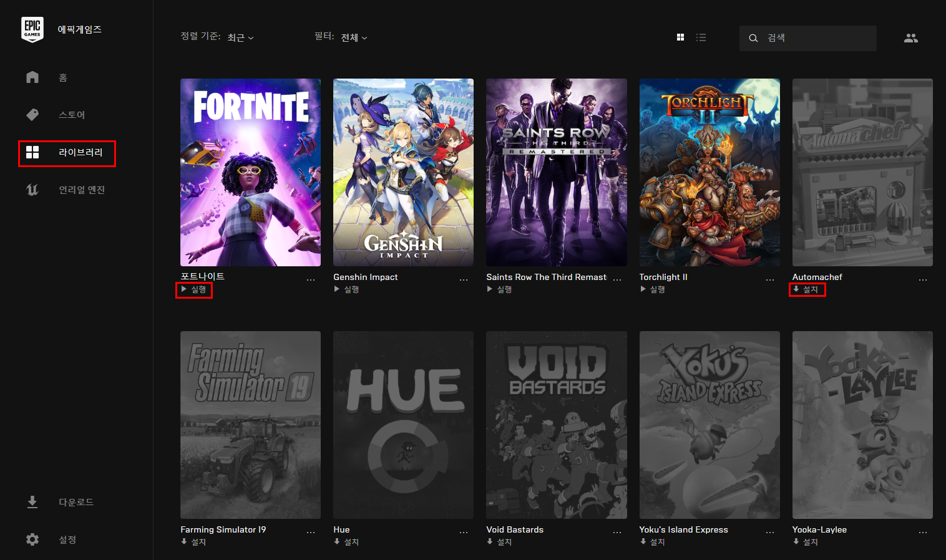The width and height of the screenshot is (946, 560).
Task: Go to 다운로드 menu label
Action: tap(76, 502)
